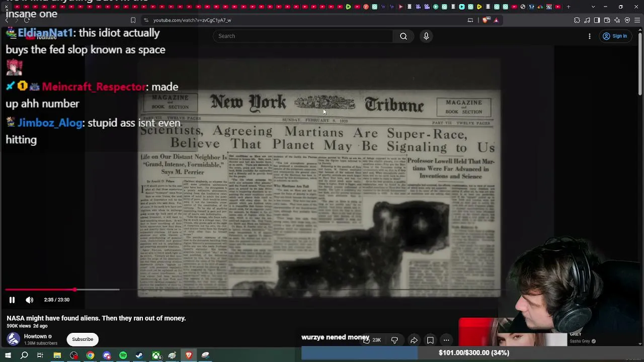644x362 pixels.
Task: Dislike the video with thumbs-down
Action: [394, 340]
